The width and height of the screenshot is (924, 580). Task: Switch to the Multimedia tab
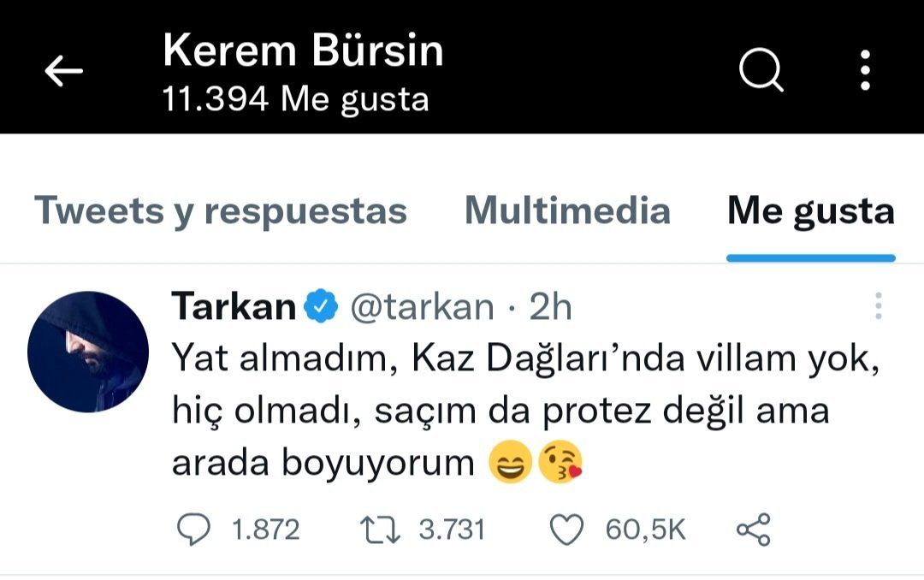pyautogui.click(x=567, y=210)
